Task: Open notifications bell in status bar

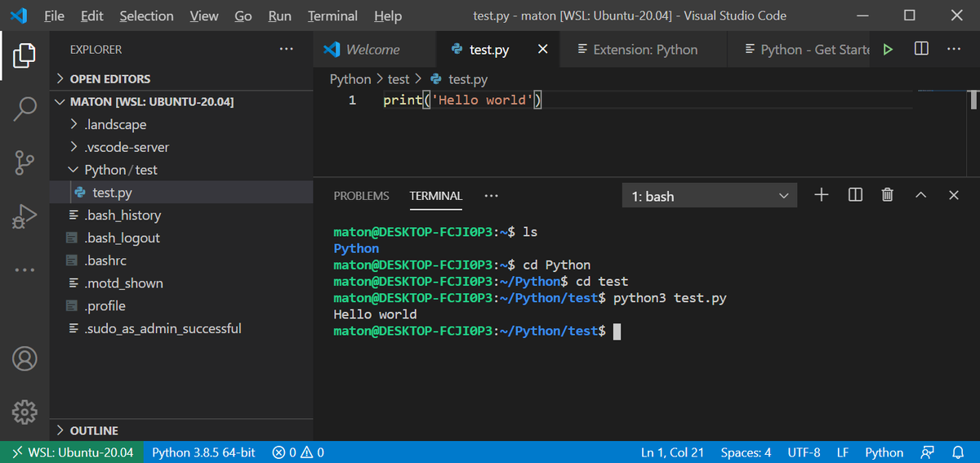Action: (x=959, y=452)
